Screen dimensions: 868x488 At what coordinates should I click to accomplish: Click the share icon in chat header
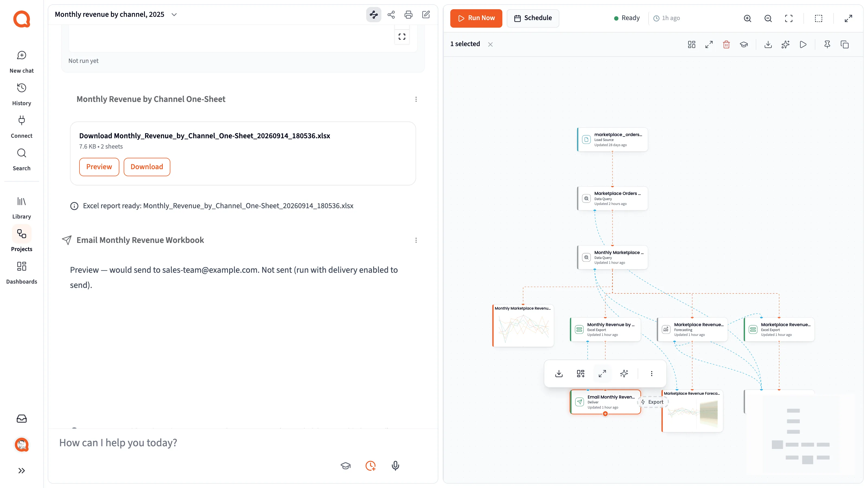[x=391, y=14]
